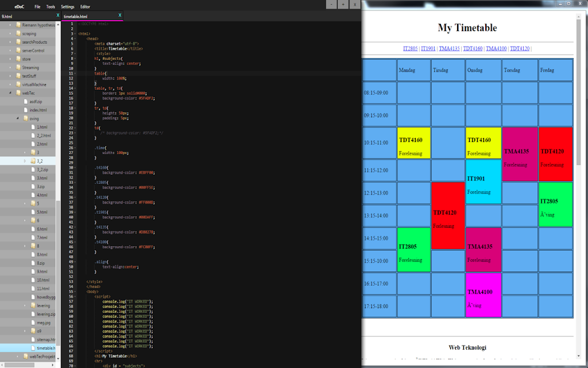Click the cyan IT1901 Forelesning cell

coord(483,182)
